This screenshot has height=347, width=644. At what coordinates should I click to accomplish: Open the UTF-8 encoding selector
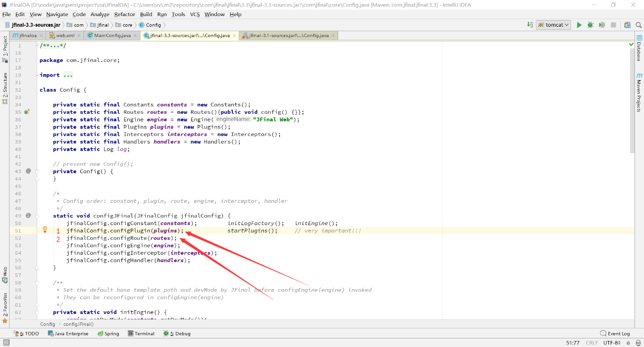[x=612, y=342]
